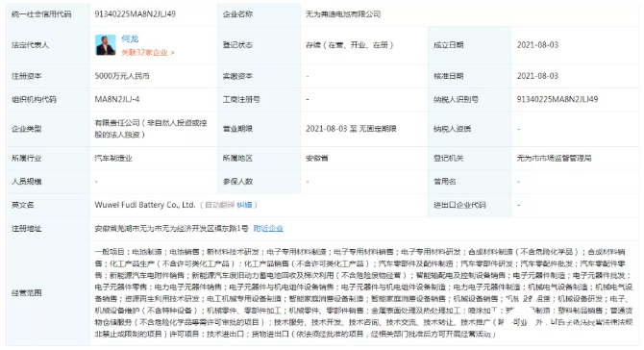Screen dimensions: 644x350
Task: Click the 5000万元人民币 value
Action: [122, 76]
